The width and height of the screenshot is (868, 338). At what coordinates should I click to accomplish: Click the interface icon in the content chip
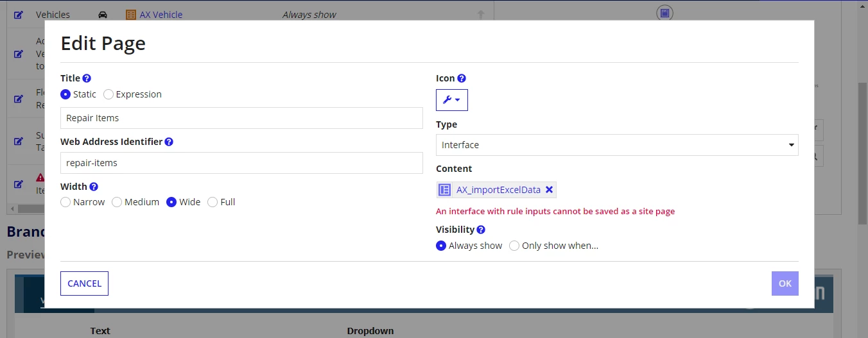[445, 190]
